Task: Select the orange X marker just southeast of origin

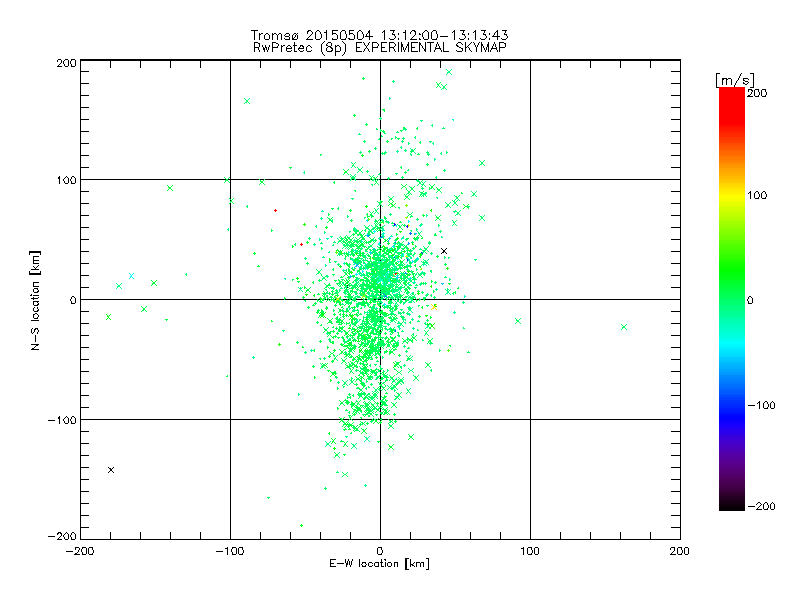Action: pyautogui.click(x=434, y=307)
